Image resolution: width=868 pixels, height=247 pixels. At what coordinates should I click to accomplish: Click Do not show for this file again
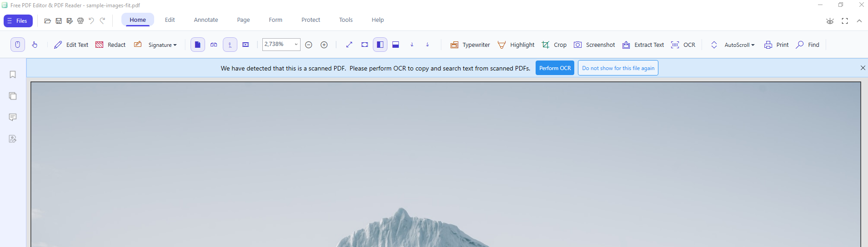point(618,68)
